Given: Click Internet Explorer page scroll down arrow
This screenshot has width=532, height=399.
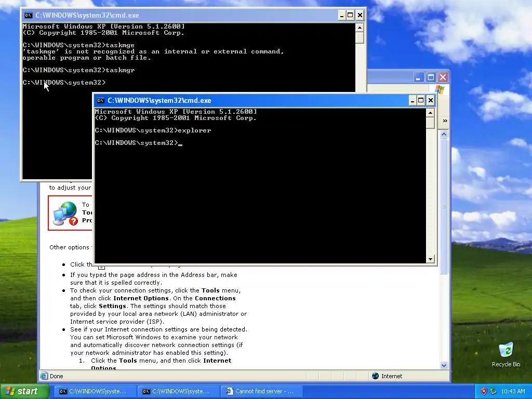Looking at the screenshot, I should coord(444,365).
